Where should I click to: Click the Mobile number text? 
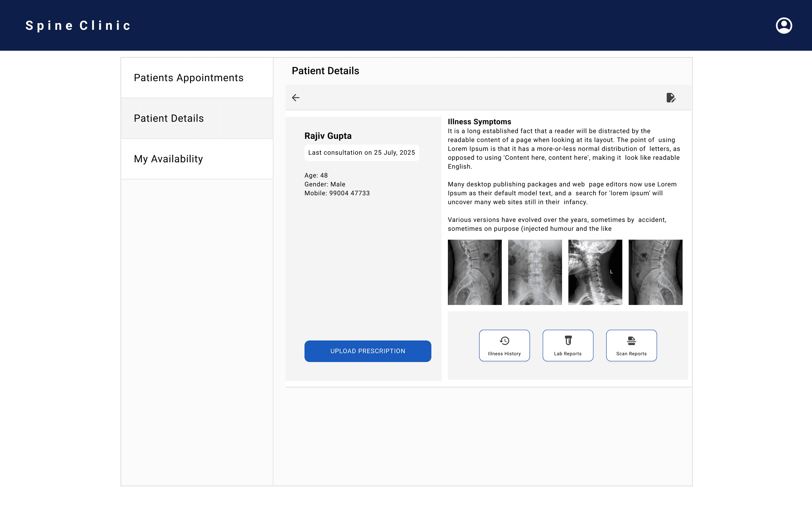click(x=337, y=193)
